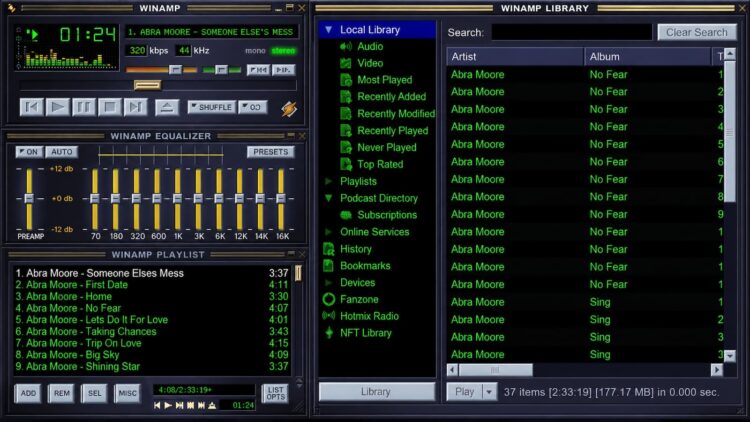Open the Recently Added view
The image size is (750, 422).
click(x=391, y=97)
